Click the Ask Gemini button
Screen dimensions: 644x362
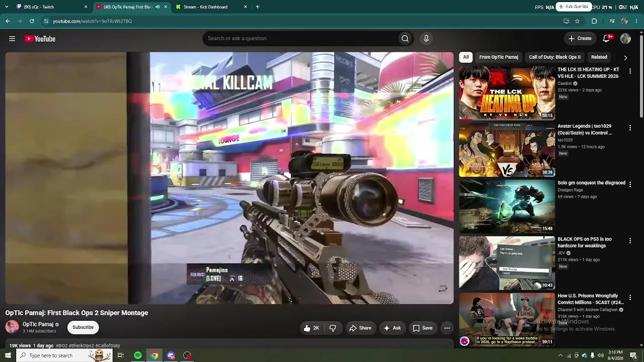click(573, 7)
